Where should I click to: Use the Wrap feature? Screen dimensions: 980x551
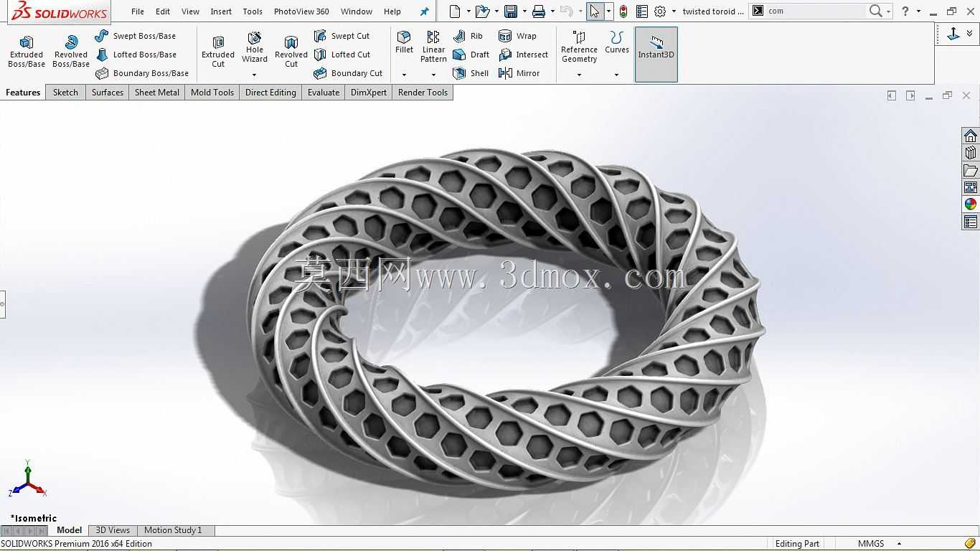pos(517,36)
